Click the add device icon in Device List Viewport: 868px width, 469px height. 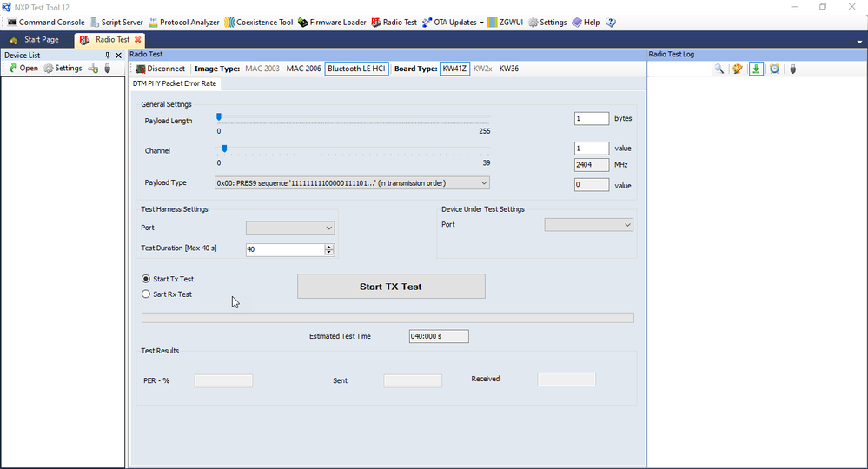click(x=93, y=68)
